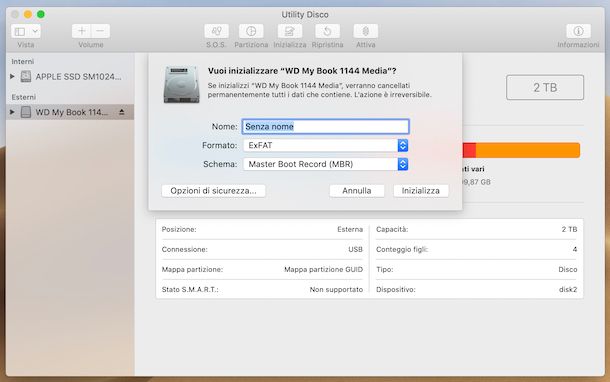The height and width of the screenshot is (382, 610).
Task: Click the disk2 device value
Action: click(x=568, y=289)
